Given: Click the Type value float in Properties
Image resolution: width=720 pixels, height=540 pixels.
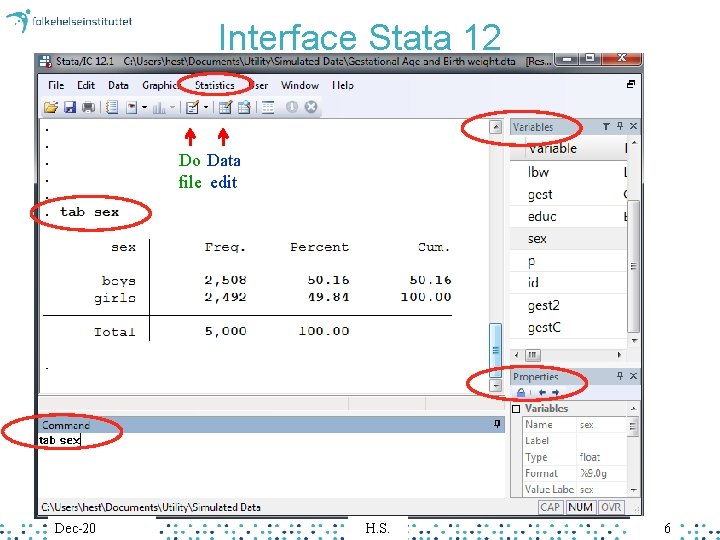Looking at the screenshot, I should 590,457.
